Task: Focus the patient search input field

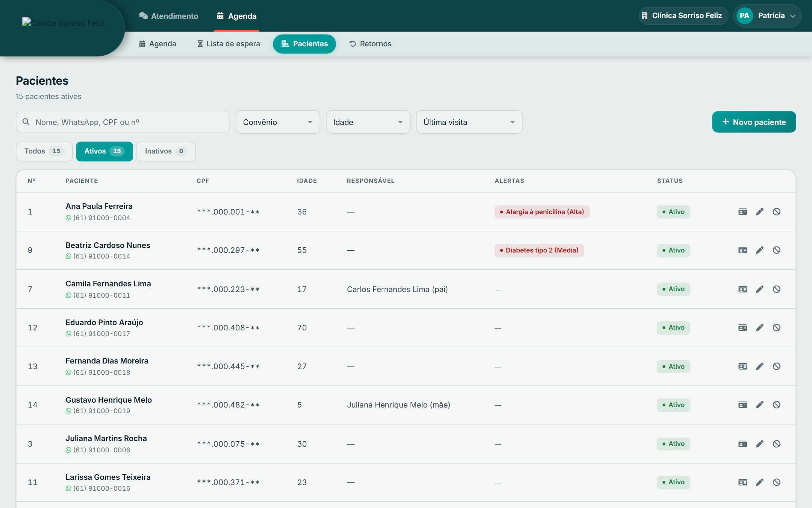Action: (x=123, y=122)
